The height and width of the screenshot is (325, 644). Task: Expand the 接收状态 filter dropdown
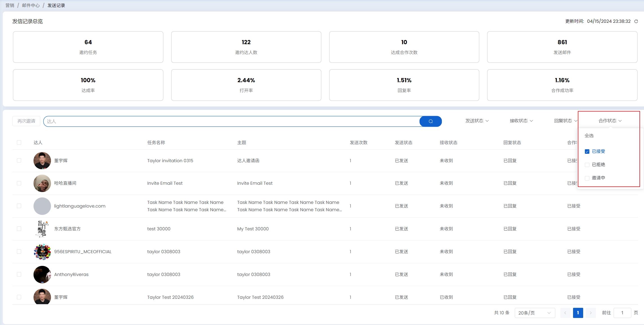pyautogui.click(x=521, y=121)
